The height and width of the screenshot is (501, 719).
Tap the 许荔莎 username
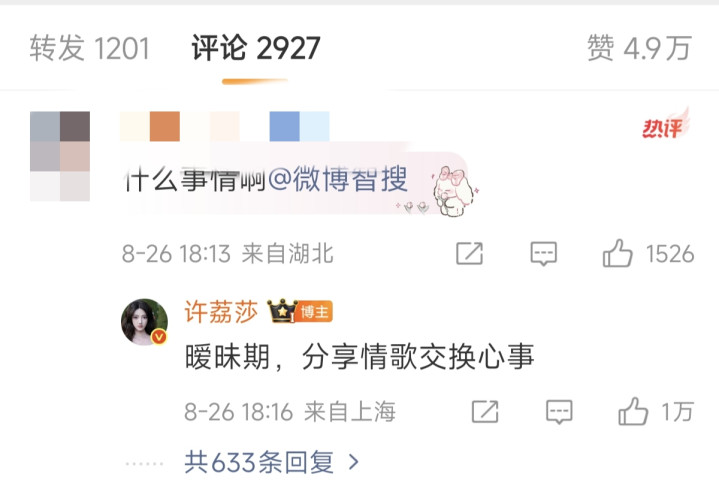[x=221, y=312]
